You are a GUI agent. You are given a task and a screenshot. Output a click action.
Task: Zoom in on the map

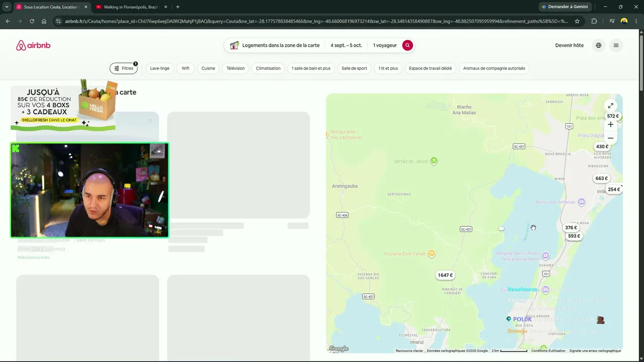(x=610, y=124)
